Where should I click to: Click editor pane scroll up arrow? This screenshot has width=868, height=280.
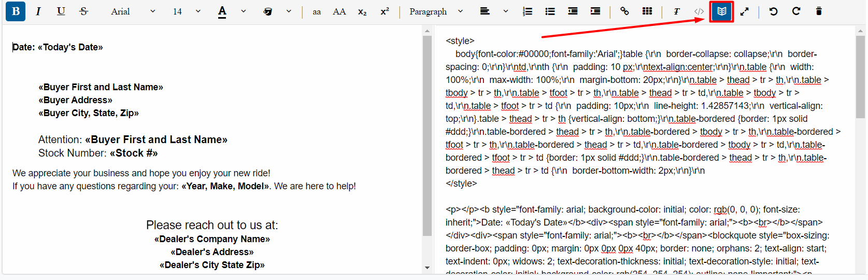[x=427, y=31]
